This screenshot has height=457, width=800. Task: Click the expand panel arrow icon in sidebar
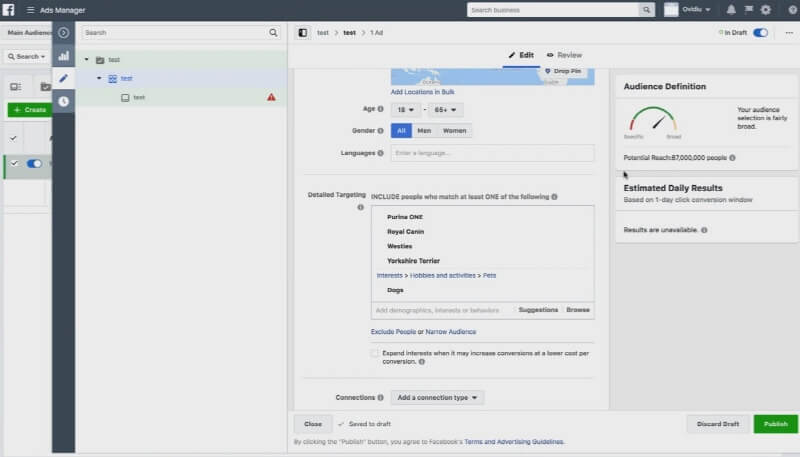coord(63,33)
